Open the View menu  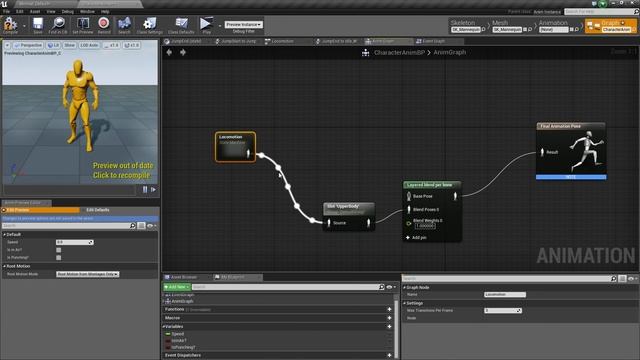(x=51, y=11)
